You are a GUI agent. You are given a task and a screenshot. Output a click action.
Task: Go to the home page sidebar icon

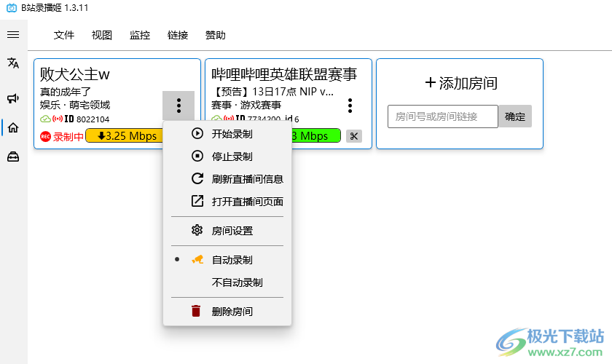[13, 127]
